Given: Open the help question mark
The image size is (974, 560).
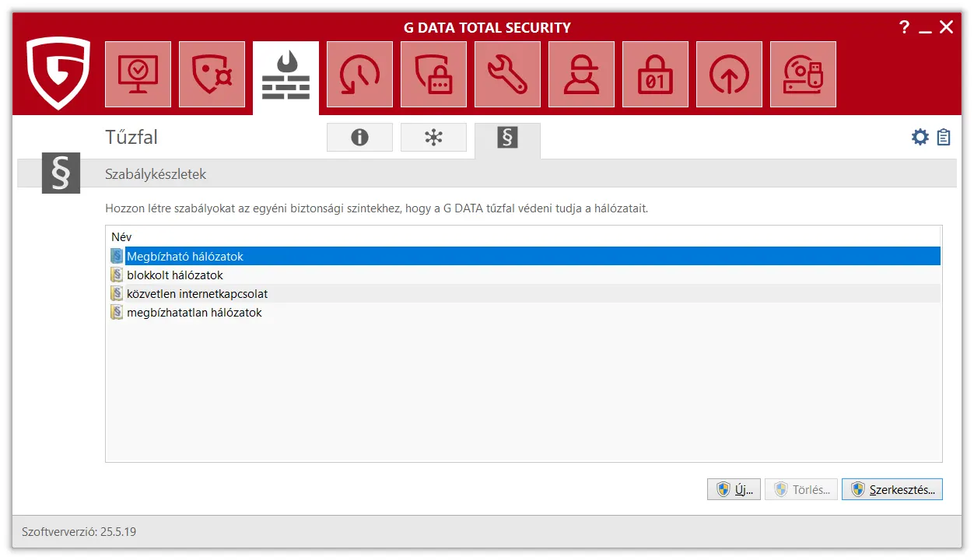Looking at the screenshot, I should click(x=904, y=28).
